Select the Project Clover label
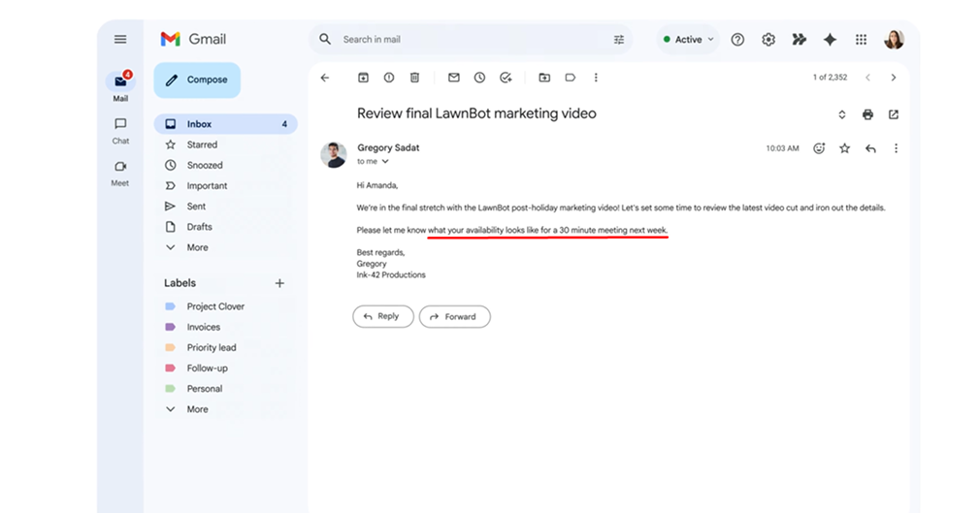 click(x=215, y=306)
